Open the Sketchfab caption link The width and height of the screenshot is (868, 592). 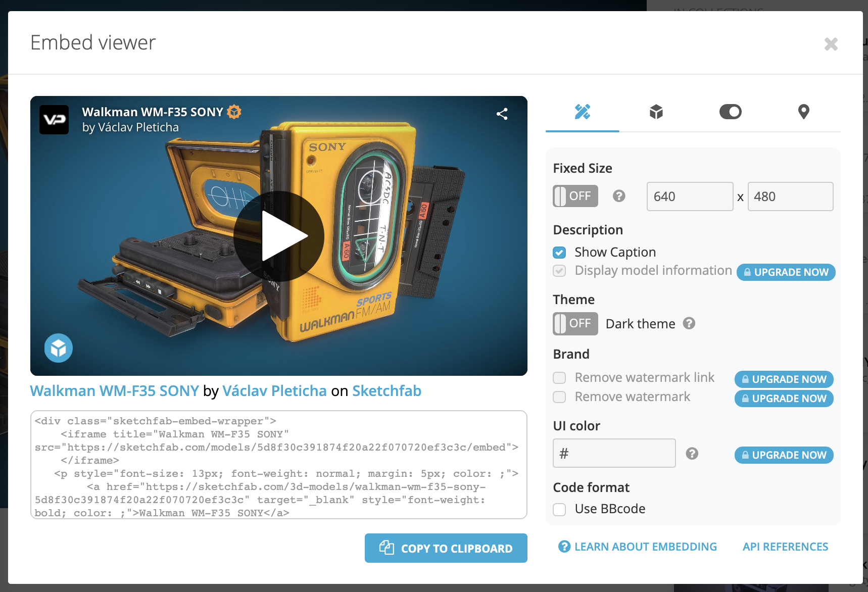[387, 391]
